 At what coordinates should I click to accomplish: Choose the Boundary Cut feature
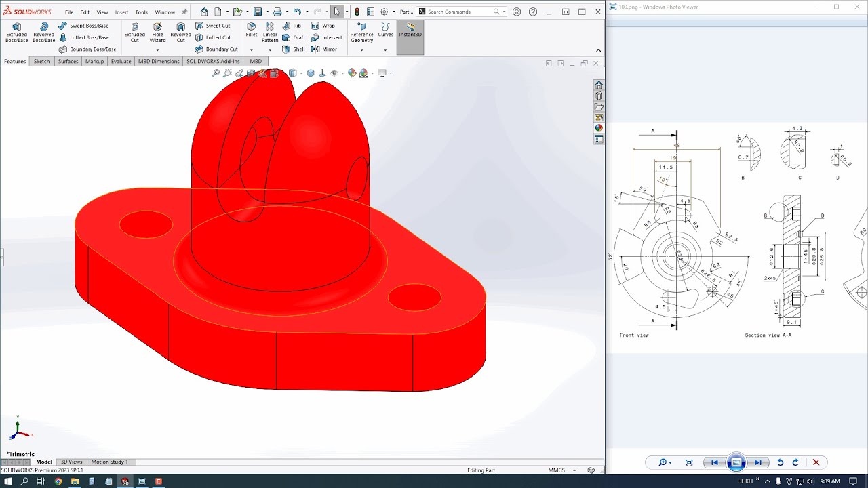pyautogui.click(x=216, y=49)
